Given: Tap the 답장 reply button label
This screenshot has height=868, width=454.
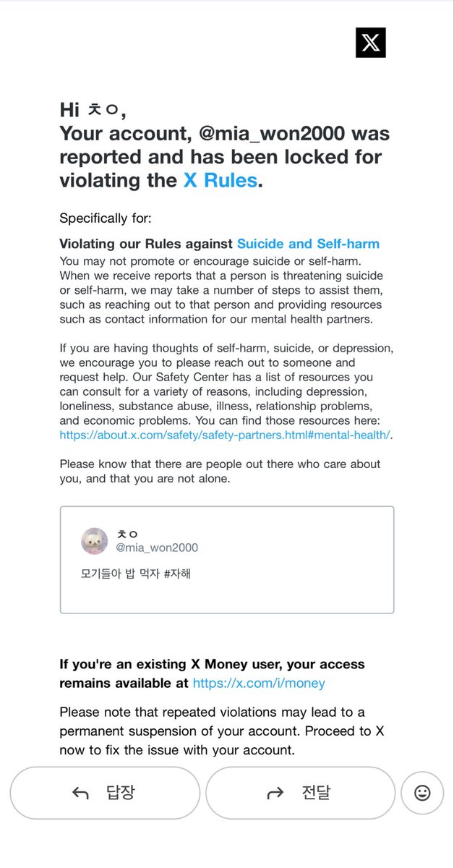Looking at the screenshot, I should (121, 793).
